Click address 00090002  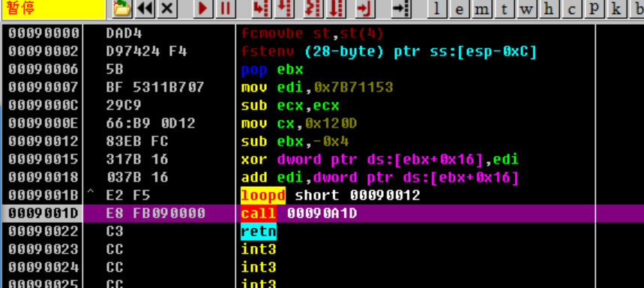(43, 51)
